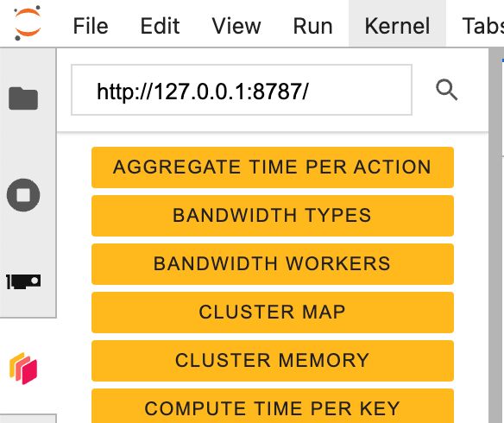
Task: Open the Edit menu
Action: pos(160,26)
